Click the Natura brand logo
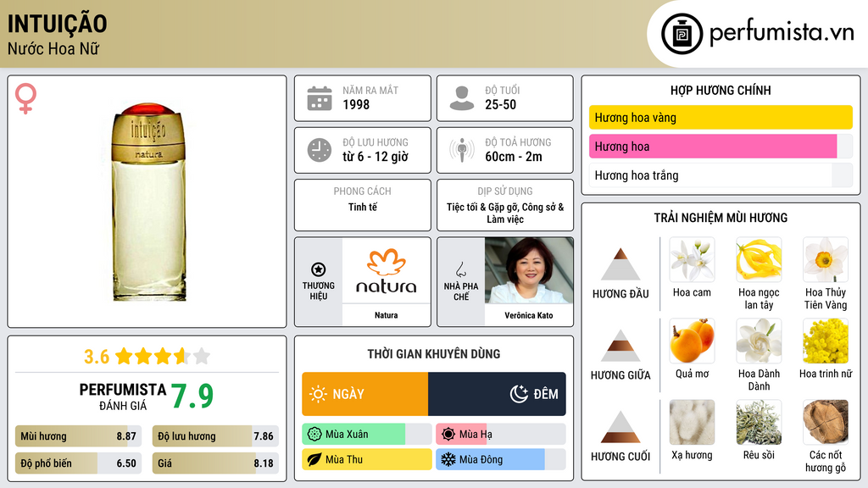Screen dimensions: 868x488 tap(386, 271)
